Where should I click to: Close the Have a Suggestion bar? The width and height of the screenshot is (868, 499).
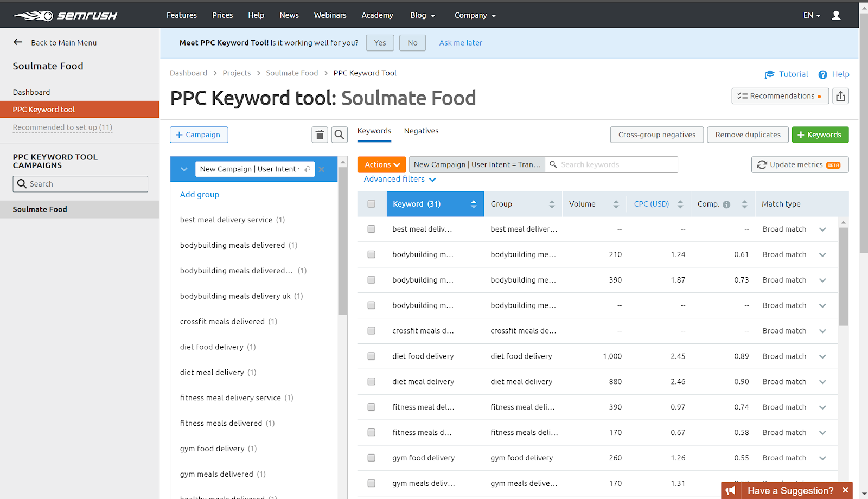pyautogui.click(x=845, y=490)
